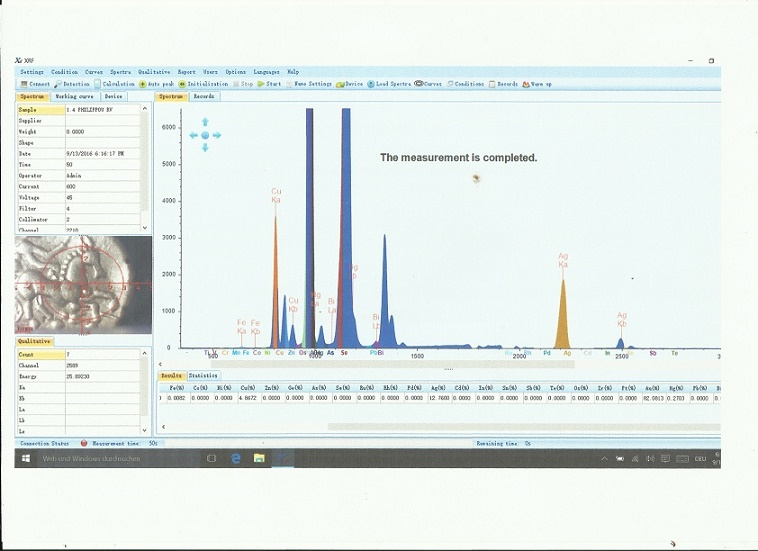Screen dimensions: 758x551
Task: Open the Edge browser in the taskbar
Action: point(237,458)
